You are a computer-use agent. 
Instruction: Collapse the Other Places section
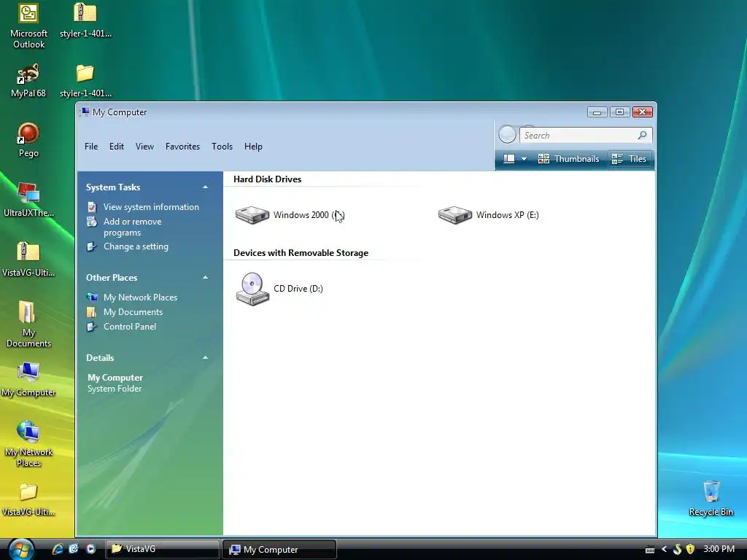(205, 277)
